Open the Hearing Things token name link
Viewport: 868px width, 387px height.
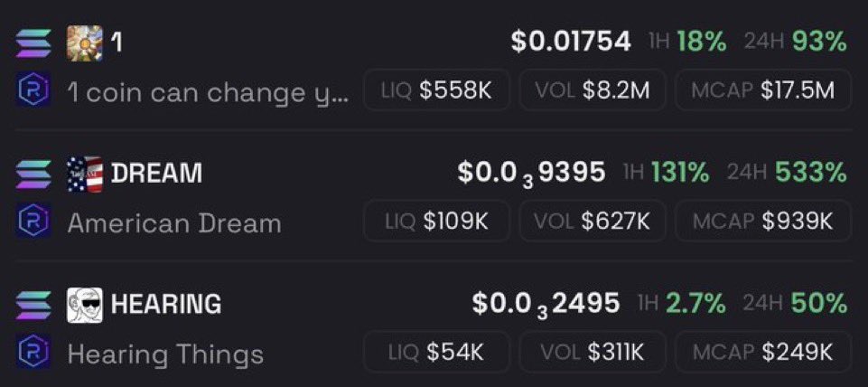pos(165,354)
